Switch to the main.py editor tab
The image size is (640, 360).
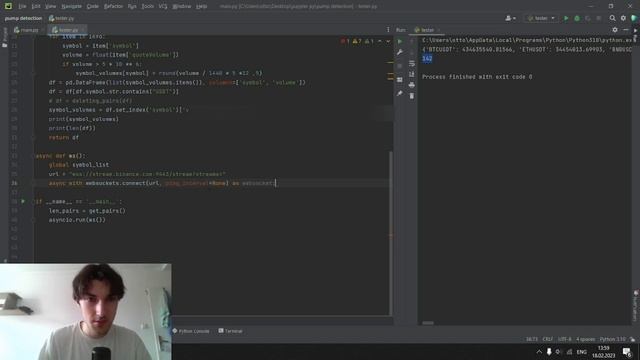tap(29, 30)
